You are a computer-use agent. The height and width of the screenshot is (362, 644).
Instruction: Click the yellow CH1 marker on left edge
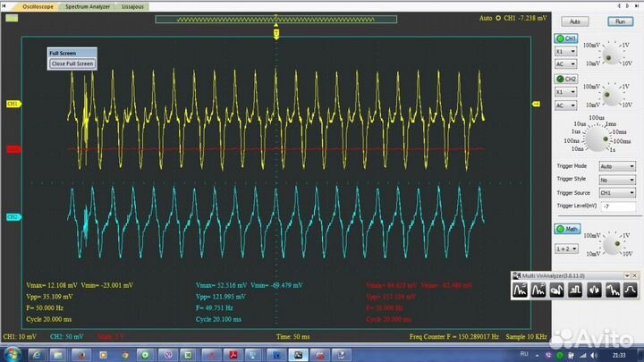pyautogui.click(x=13, y=104)
